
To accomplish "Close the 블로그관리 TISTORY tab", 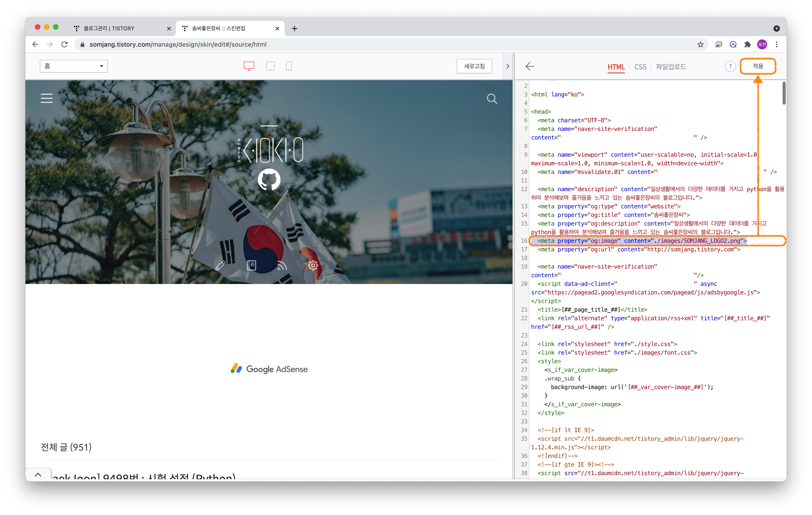I will [169, 29].
